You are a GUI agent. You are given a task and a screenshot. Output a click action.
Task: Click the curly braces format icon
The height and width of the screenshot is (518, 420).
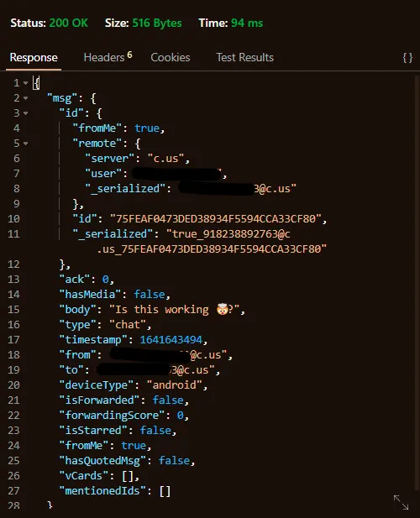tap(407, 58)
